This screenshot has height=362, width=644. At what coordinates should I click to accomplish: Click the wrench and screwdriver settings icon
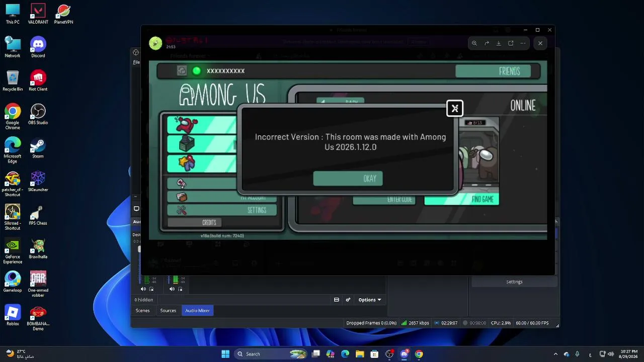click(x=182, y=210)
